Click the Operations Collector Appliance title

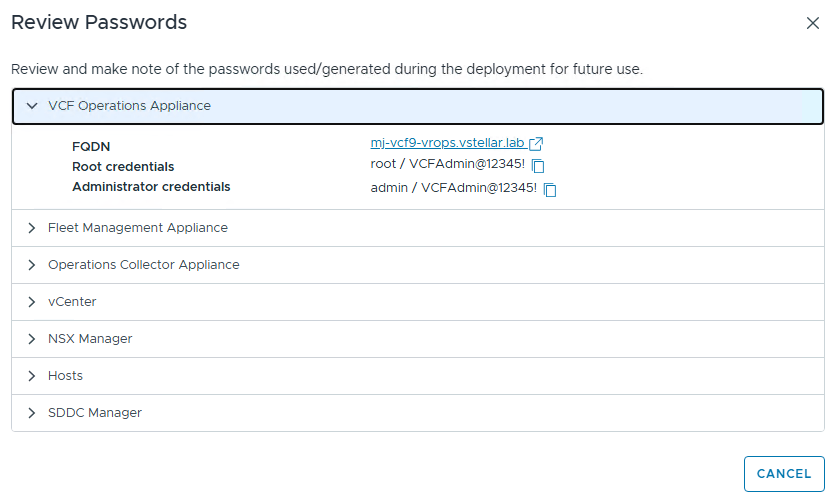(x=144, y=265)
